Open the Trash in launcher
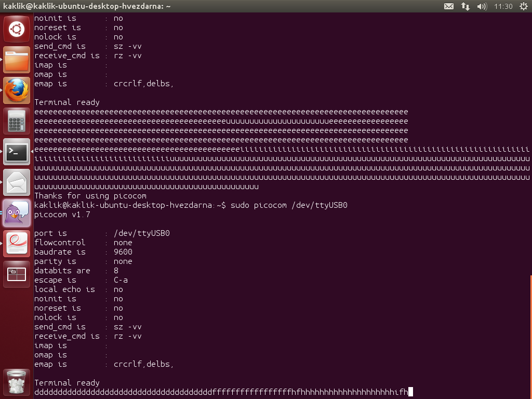 tap(17, 382)
